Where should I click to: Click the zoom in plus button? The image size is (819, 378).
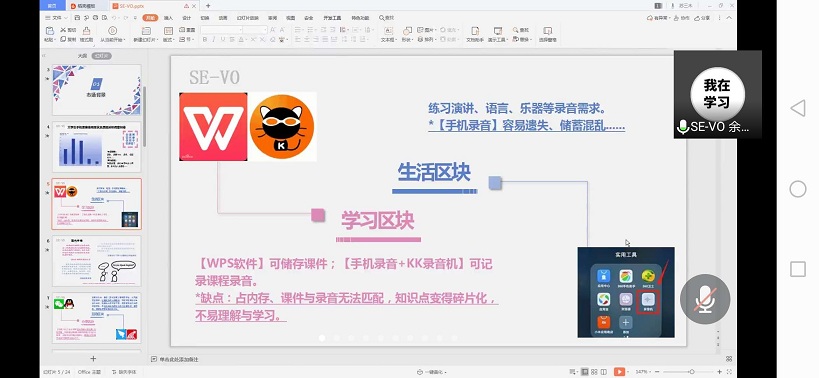coord(719,372)
